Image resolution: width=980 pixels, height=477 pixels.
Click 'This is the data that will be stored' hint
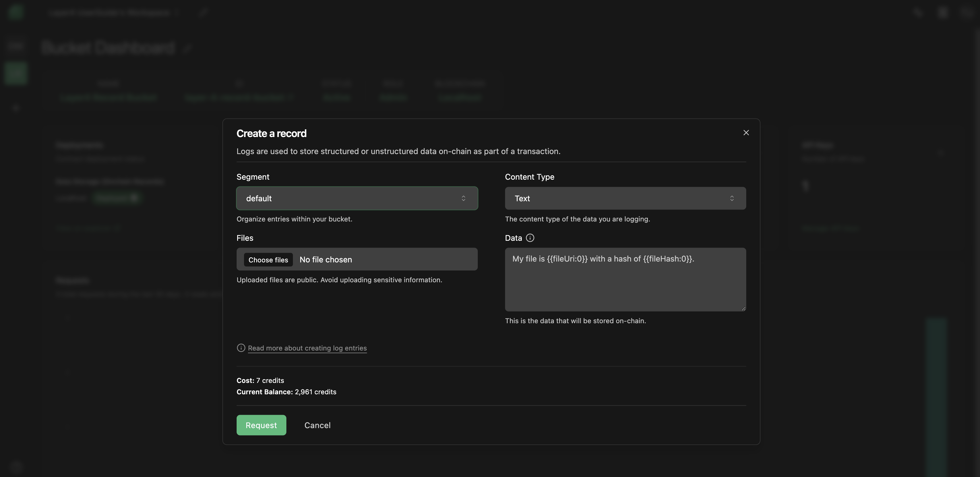[x=575, y=321]
